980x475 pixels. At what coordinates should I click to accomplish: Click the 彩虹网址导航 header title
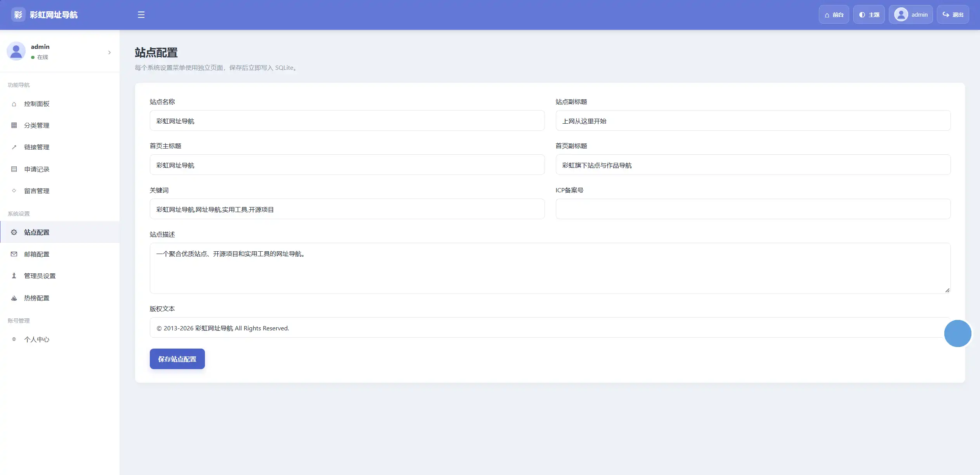click(54, 15)
